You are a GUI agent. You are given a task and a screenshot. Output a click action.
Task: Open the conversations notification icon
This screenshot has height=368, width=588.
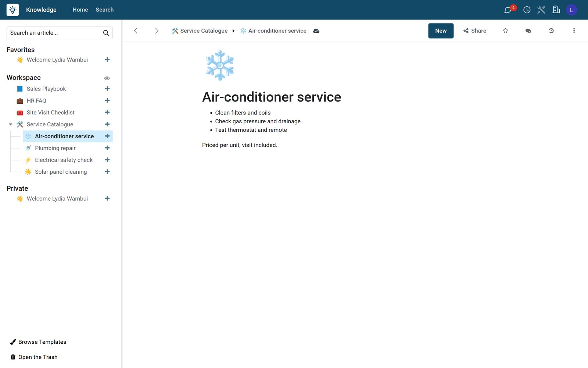coord(508,10)
